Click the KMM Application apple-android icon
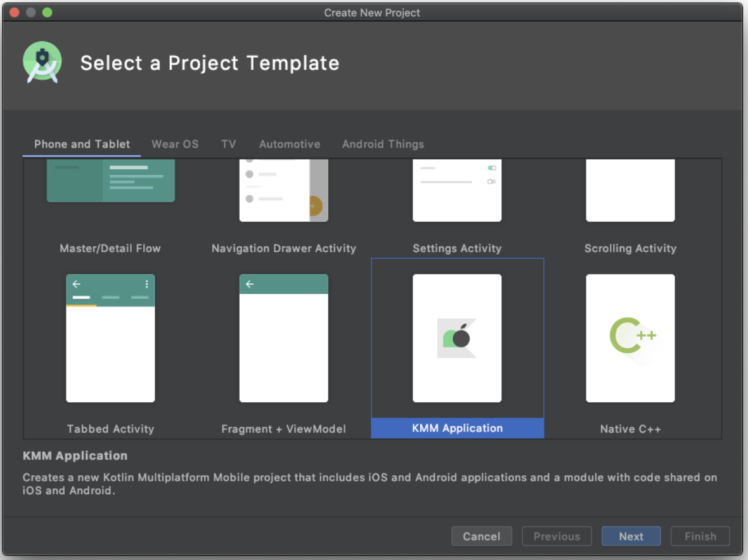This screenshot has width=748, height=560. pyautogui.click(x=457, y=338)
